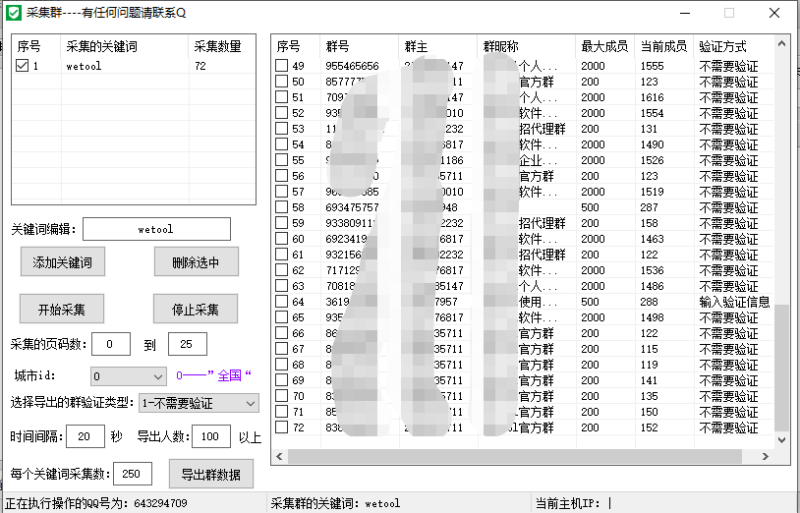Stop collection via 停止采集 button
This screenshot has width=800, height=513.
[195, 309]
